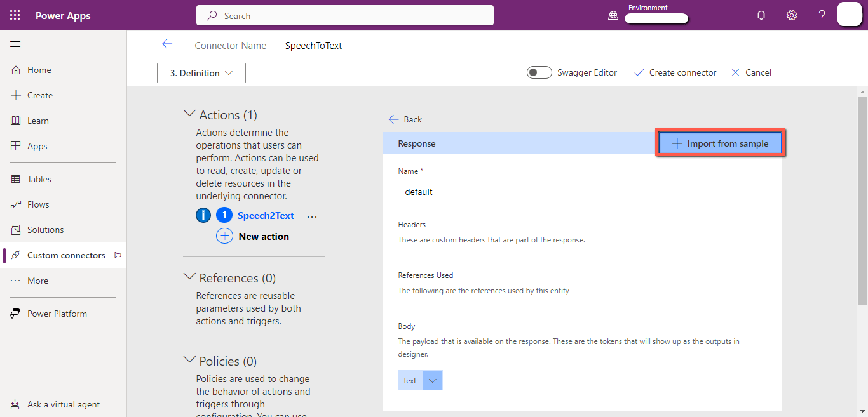Image resolution: width=868 pixels, height=417 pixels.
Task: Collapse the left navigation hamburger menu
Action: [15, 44]
